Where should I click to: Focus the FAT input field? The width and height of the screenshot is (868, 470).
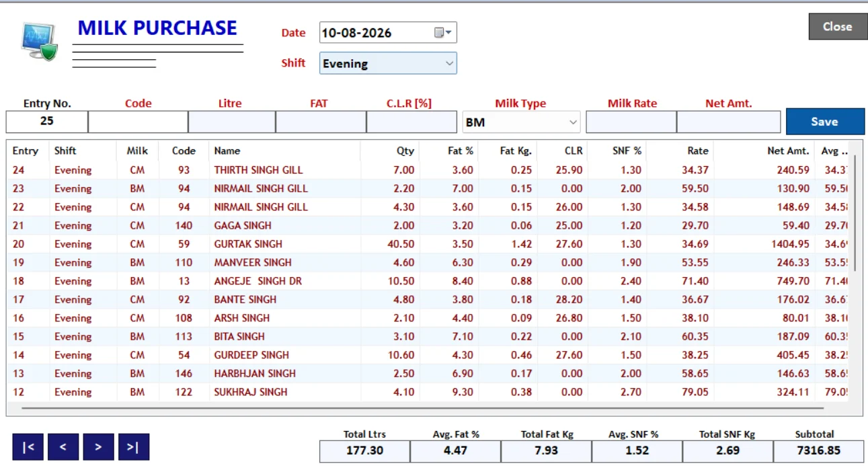[x=321, y=122]
